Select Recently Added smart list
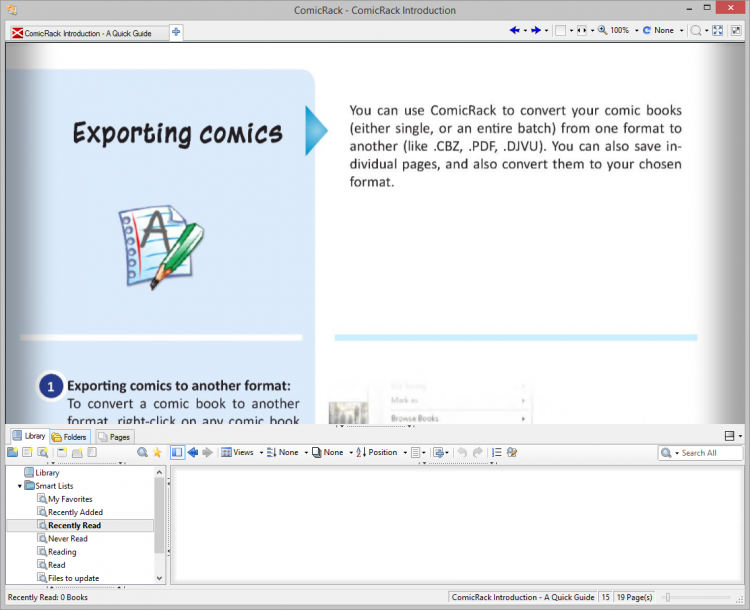 coord(70,512)
